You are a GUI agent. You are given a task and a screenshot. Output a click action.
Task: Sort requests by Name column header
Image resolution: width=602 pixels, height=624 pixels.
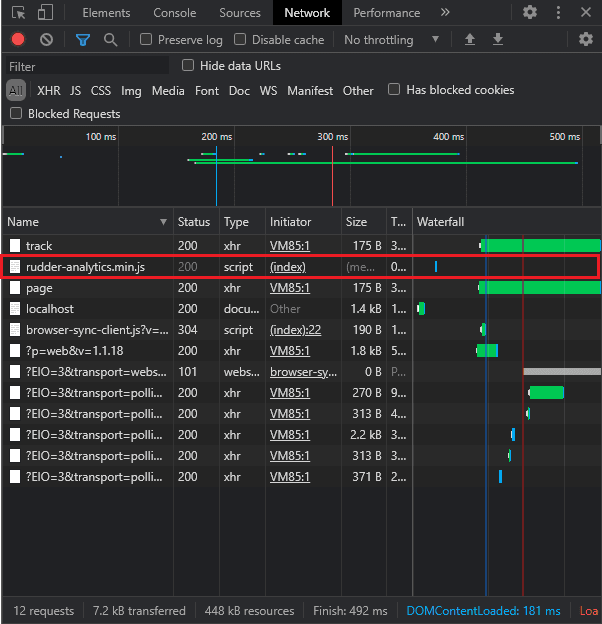pos(85,222)
